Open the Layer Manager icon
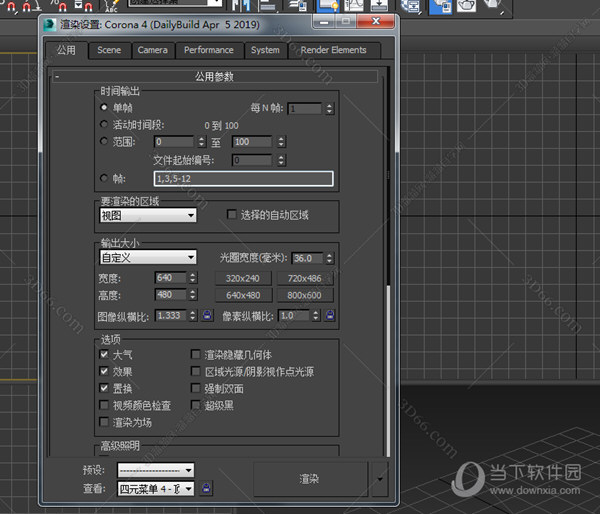Viewport: 600px width, 514px height. click(x=298, y=5)
